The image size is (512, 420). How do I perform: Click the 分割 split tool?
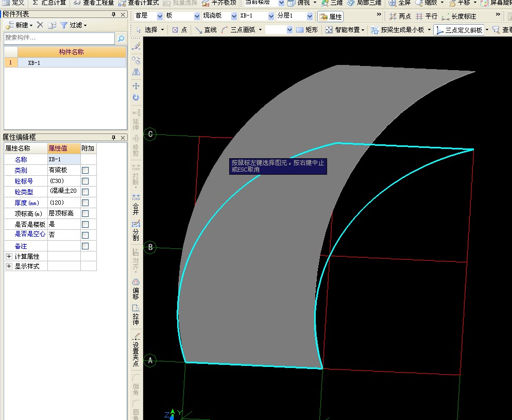(x=136, y=230)
